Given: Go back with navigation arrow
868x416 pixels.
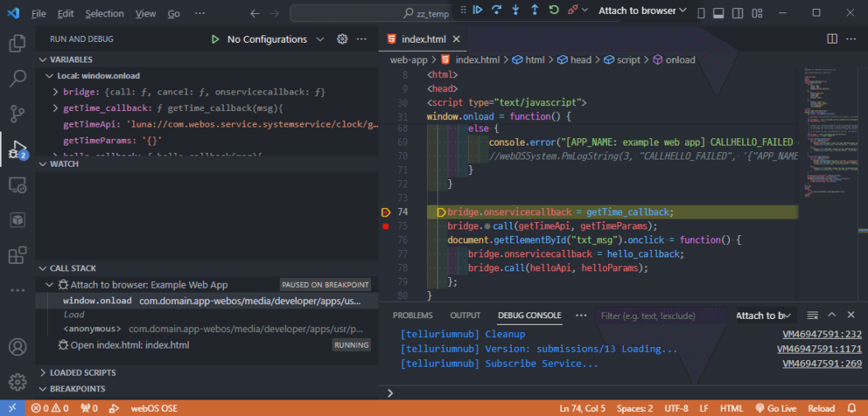Looking at the screenshot, I should click(x=255, y=13).
